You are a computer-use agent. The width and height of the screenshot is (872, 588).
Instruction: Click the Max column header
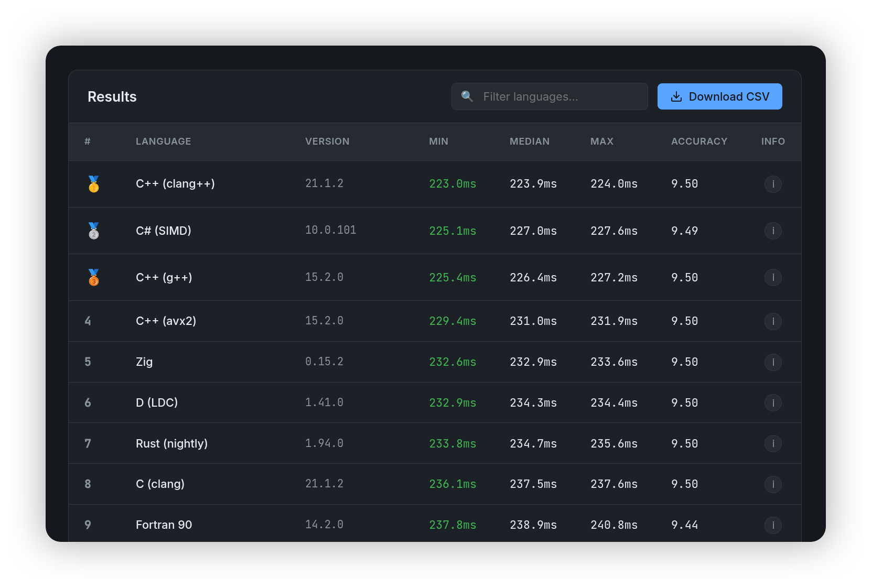coord(601,141)
